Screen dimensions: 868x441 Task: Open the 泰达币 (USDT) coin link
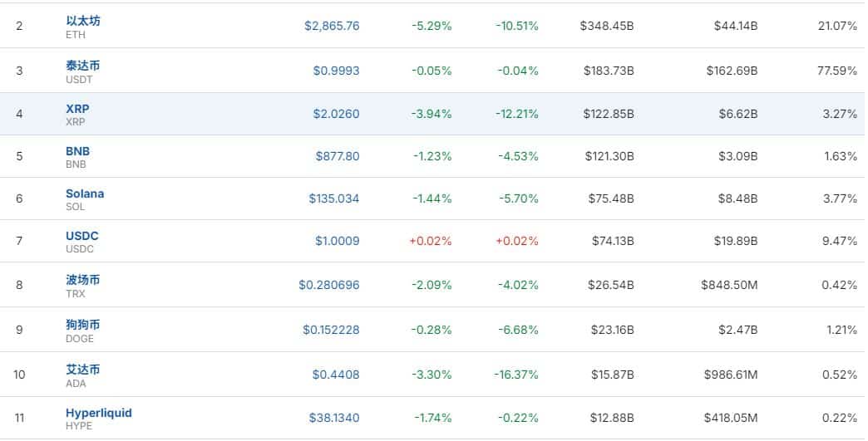[x=83, y=65]
